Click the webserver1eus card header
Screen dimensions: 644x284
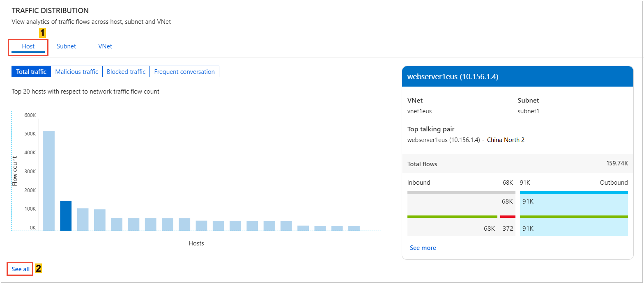(x=517, y=76)
